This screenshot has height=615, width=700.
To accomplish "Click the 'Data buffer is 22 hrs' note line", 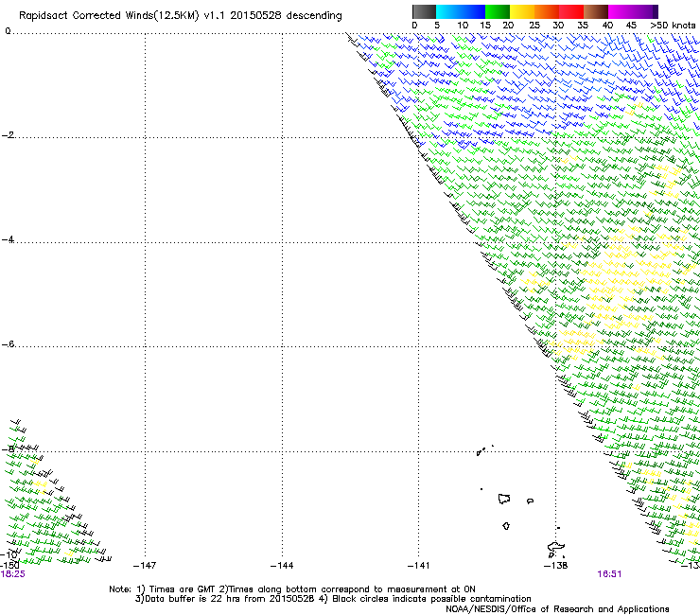I will [x=333, y=599].
